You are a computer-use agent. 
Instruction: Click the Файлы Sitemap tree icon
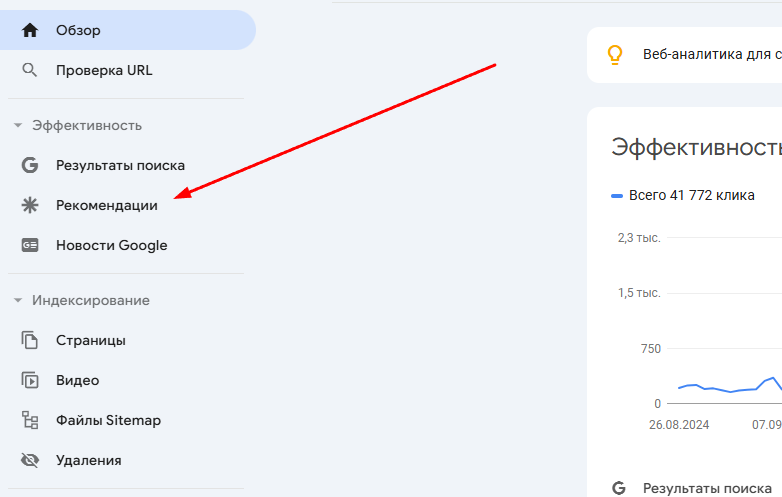pyautogui.click(x=30, y=420)
